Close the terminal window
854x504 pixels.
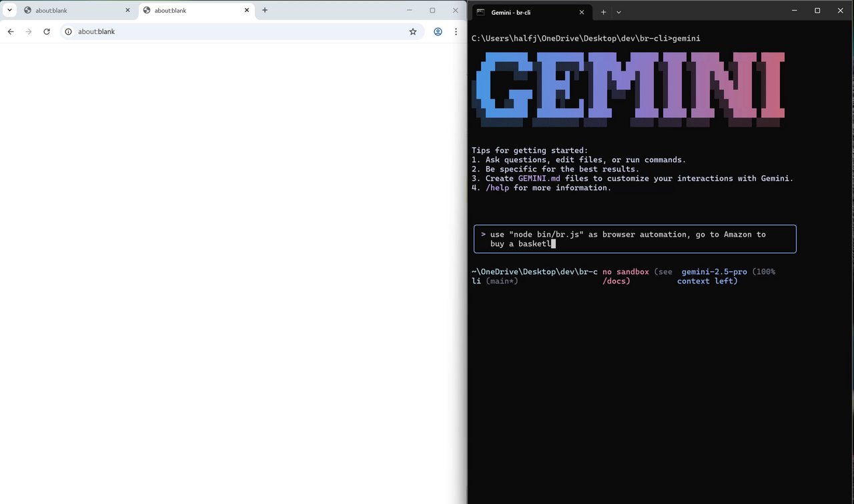pyautogui.click(x=841, y=10)
